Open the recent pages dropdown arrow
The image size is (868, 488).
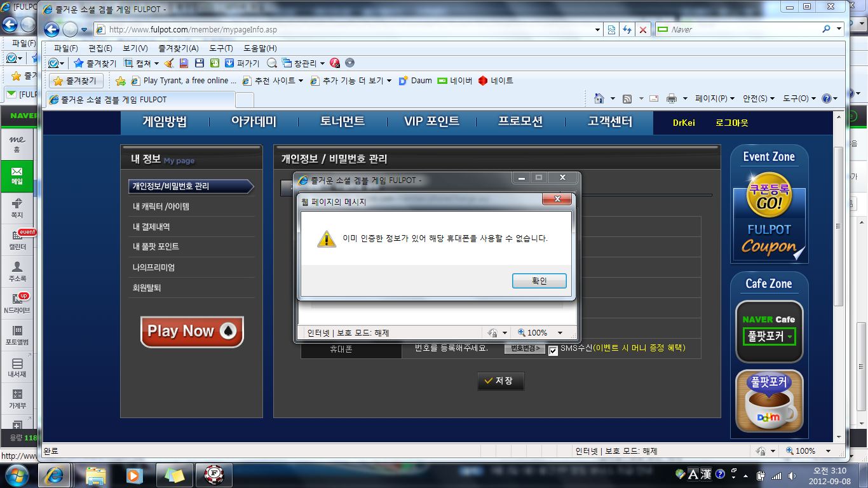tap(84, 30)
